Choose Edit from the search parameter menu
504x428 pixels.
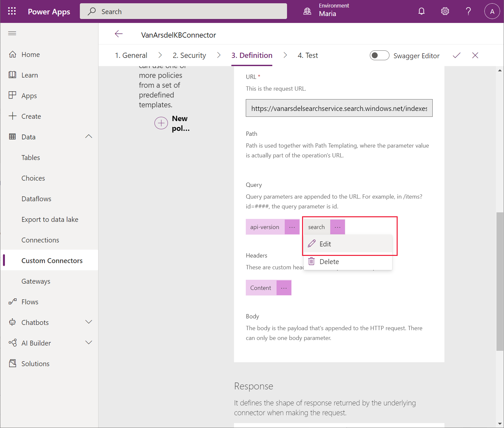348,244
